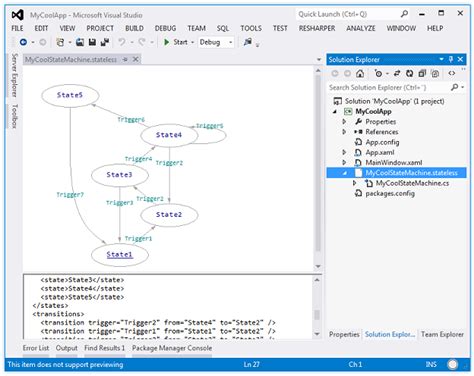Switch to the Team Explorer tab
Screen dimensions: 474x376
coord(442,334)
